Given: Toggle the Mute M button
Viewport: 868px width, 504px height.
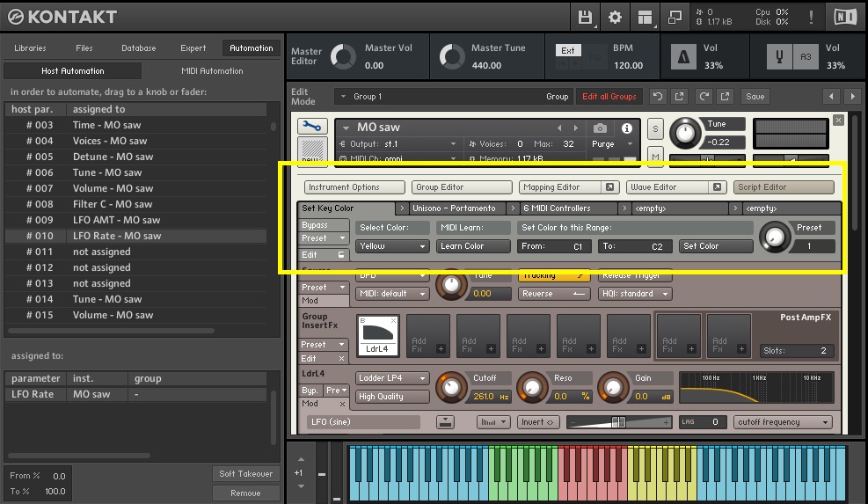Looking at the screenshot, I should point(655,157).
